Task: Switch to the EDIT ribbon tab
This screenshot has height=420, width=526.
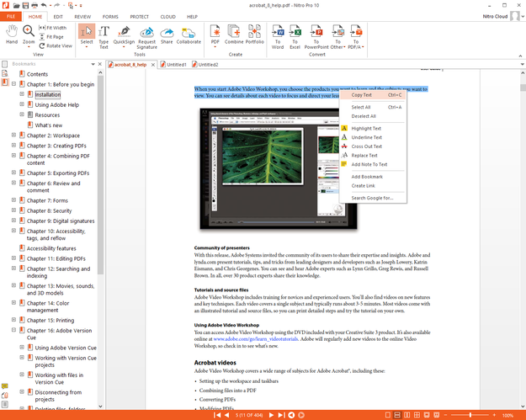Action: pos(58,17)
